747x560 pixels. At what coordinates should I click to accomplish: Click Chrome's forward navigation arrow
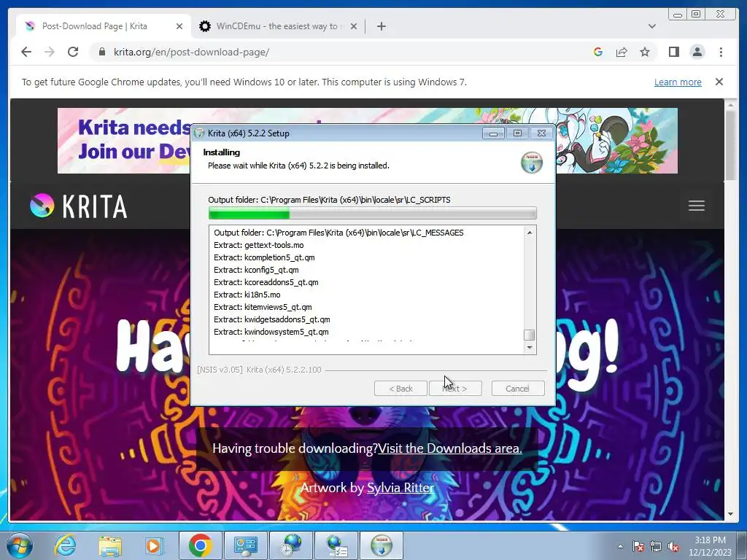(50, 52)
